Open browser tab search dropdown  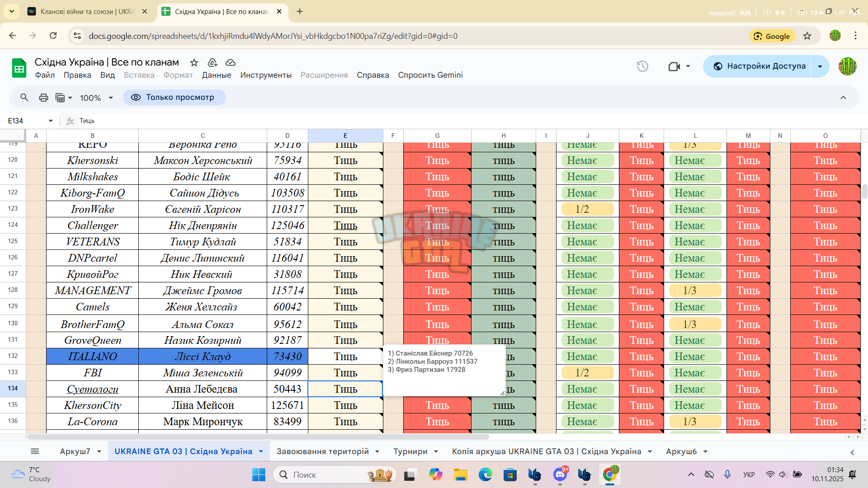pos(11,11)
